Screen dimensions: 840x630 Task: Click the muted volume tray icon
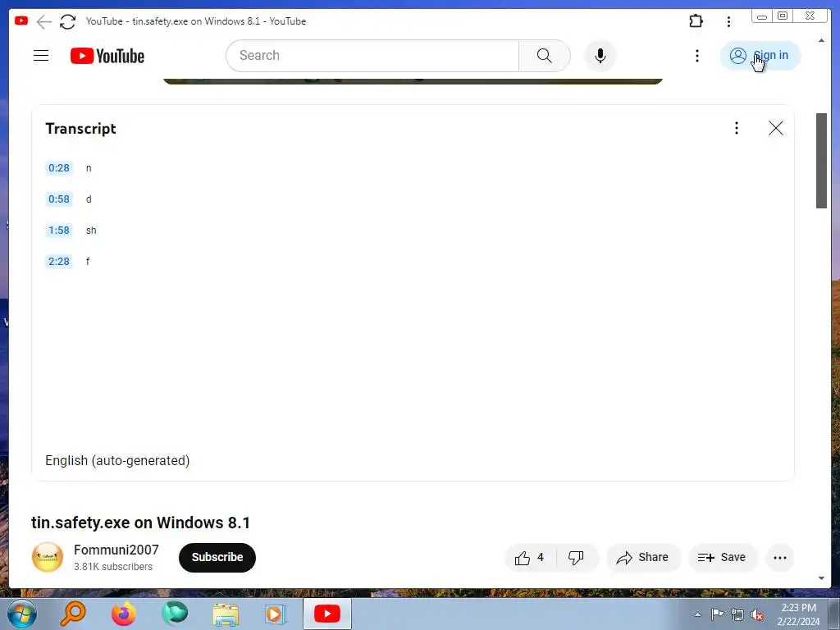click(x=757, y=614)
